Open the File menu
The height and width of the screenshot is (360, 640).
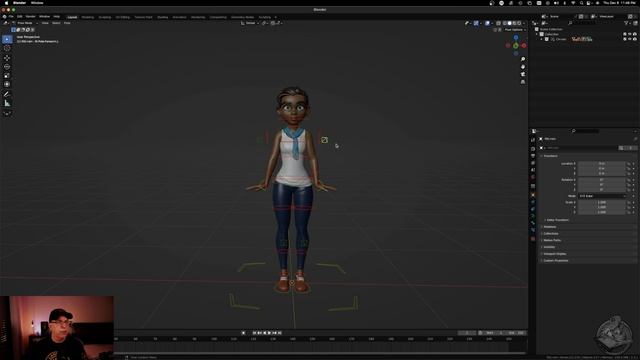[11, 17]
